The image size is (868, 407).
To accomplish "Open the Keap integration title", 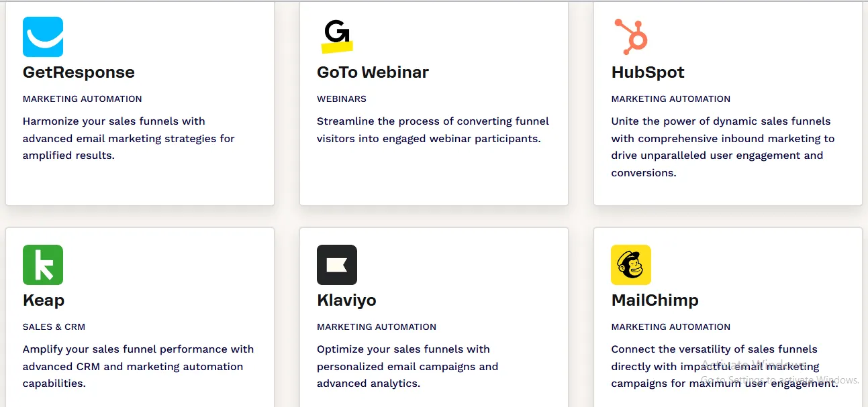I will (44, 300).
